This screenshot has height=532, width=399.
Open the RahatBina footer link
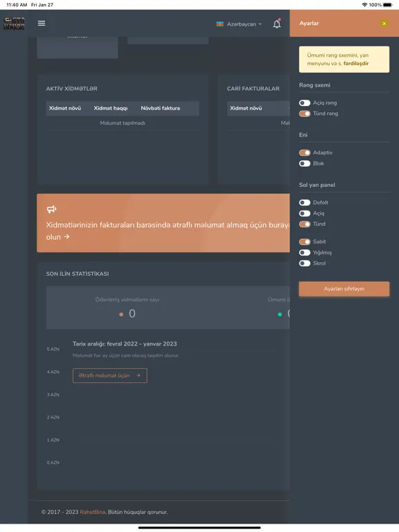(93, 512)
